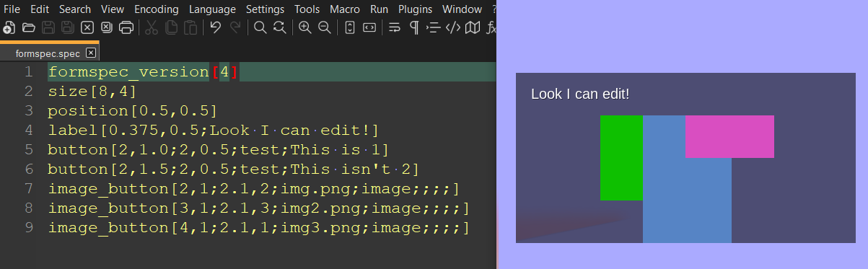
Task: Zoom in using the plus magnifier
Action: [x=305, y=28]
